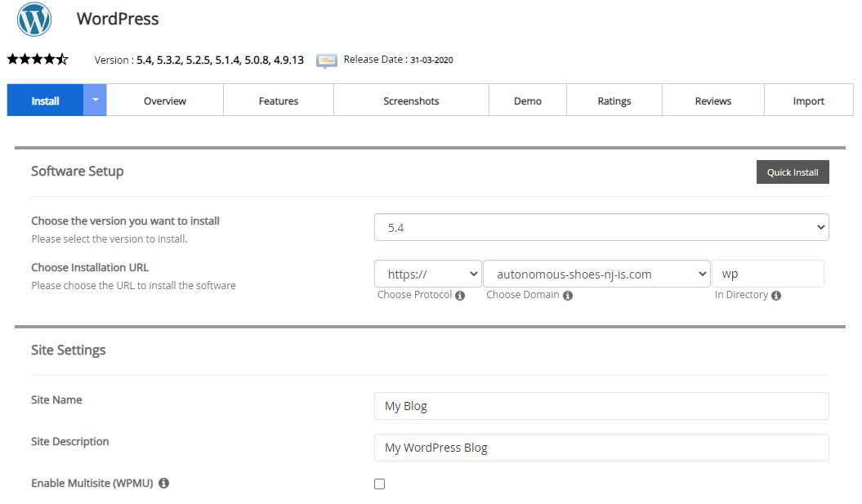
Task: Click the version list 5.4, 5.3.2, 5.2.5
Action: (x=220, y=60)
